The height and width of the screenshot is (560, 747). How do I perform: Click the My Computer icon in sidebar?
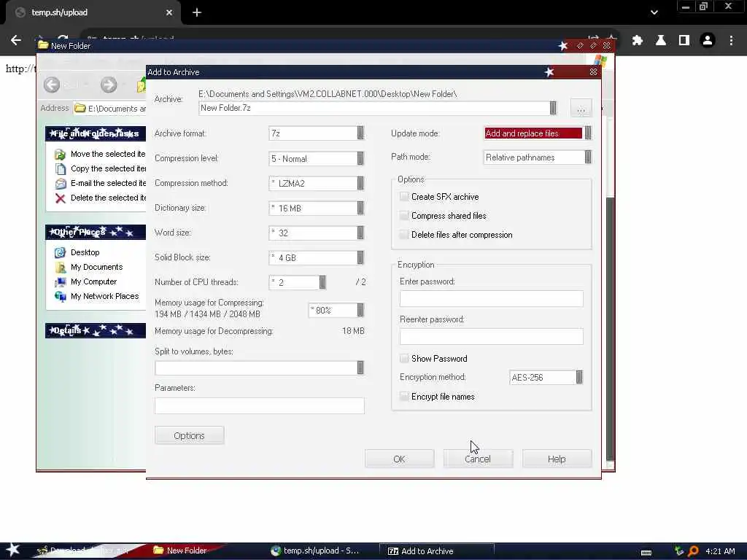tap(60, 282)
